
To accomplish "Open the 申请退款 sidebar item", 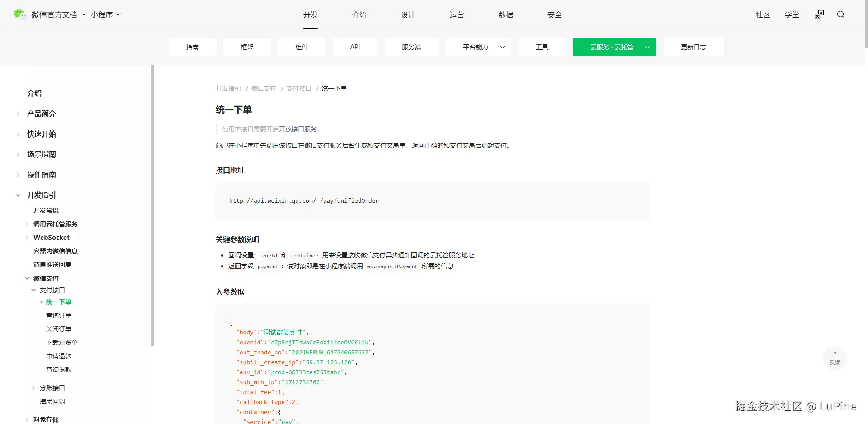I will click(59, 356).
